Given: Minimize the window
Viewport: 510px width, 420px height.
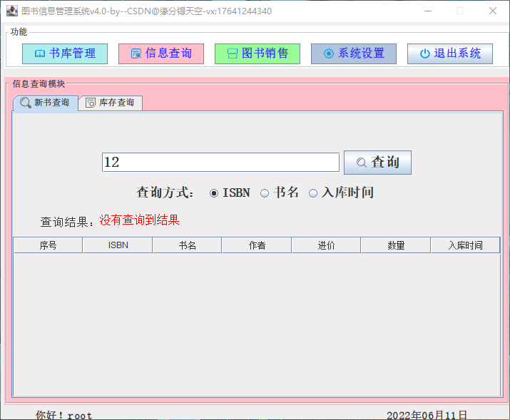Looking at the screenshot, I should (x=428, y=11).
